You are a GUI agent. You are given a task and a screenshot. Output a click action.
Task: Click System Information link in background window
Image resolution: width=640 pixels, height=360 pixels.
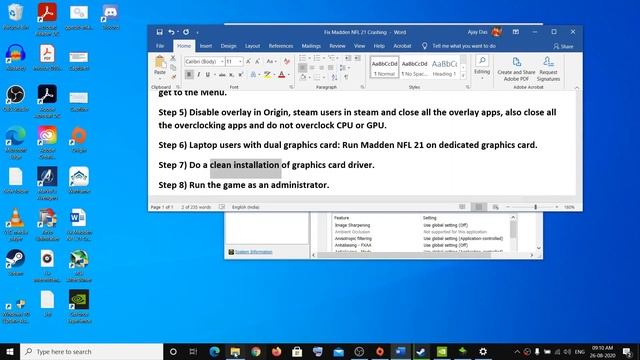tap(253, 252)
